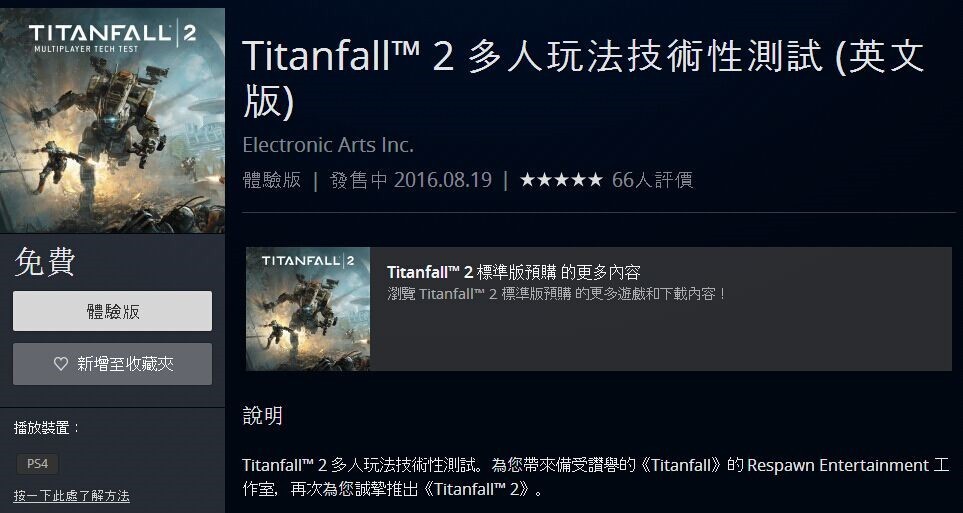Click the Titanfall 2 標準版預購 banner thumbnail
The width and height of the screenshot is (963, 513).
coord(308,309)
